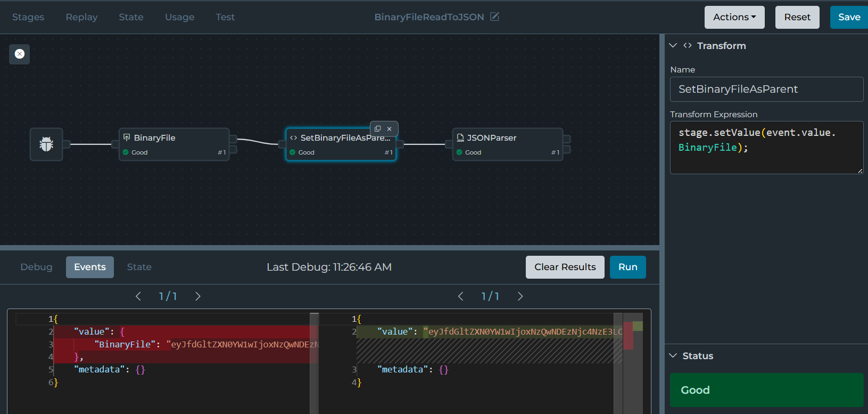
Task: Click the Save button
Action: tap(849, 17)
